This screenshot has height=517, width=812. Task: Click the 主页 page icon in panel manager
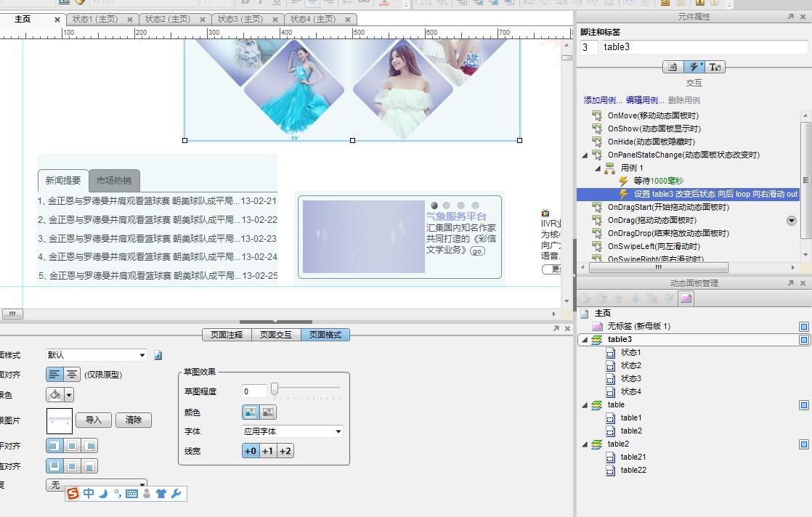click(585, 313)
